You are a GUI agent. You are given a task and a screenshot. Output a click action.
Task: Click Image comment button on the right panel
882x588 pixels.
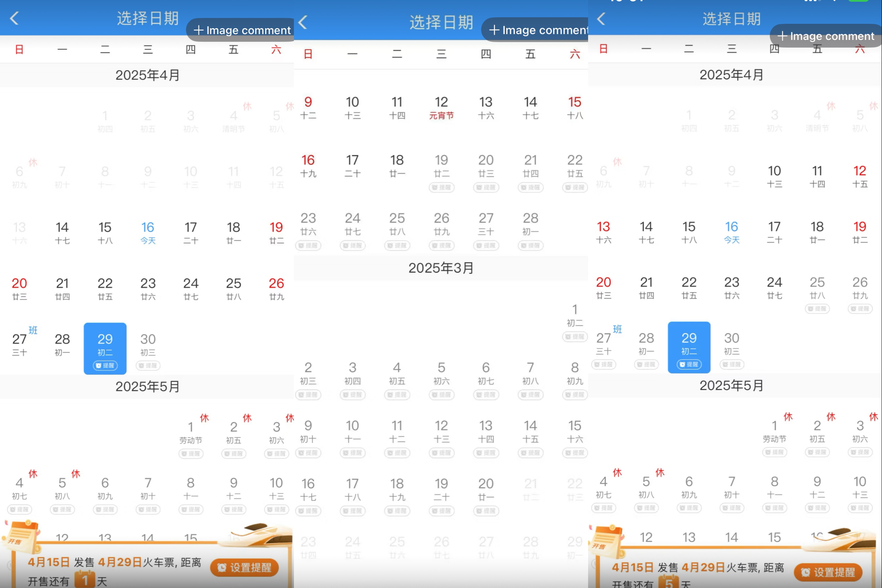coord(826,36)
